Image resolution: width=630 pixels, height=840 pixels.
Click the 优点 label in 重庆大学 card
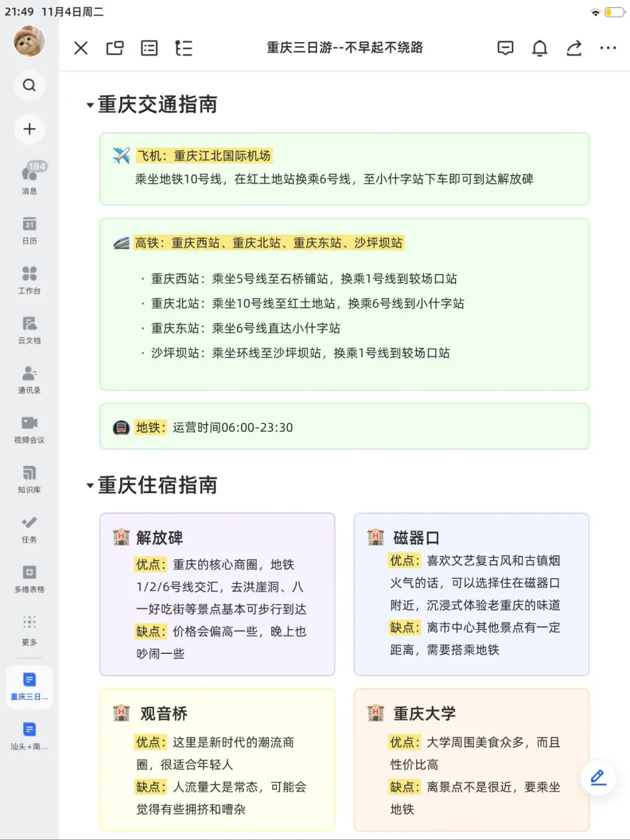(405, 742)
